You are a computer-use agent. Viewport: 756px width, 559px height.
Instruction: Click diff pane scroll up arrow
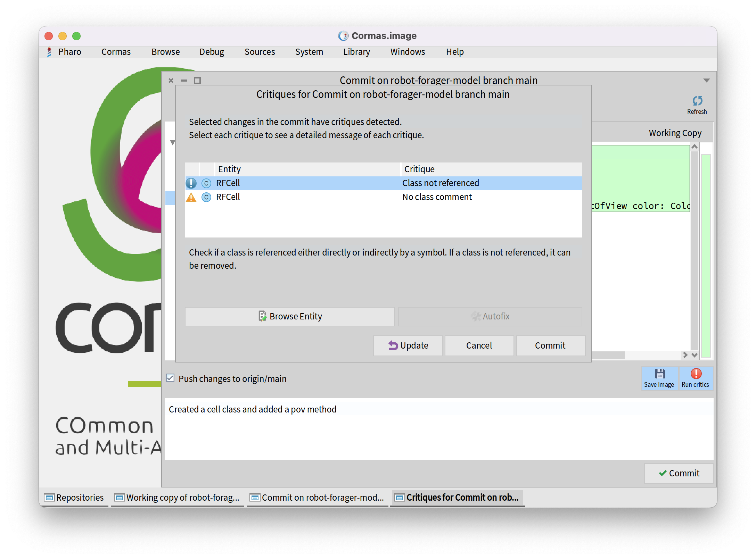pyautogui.click(x=695, y=147)
